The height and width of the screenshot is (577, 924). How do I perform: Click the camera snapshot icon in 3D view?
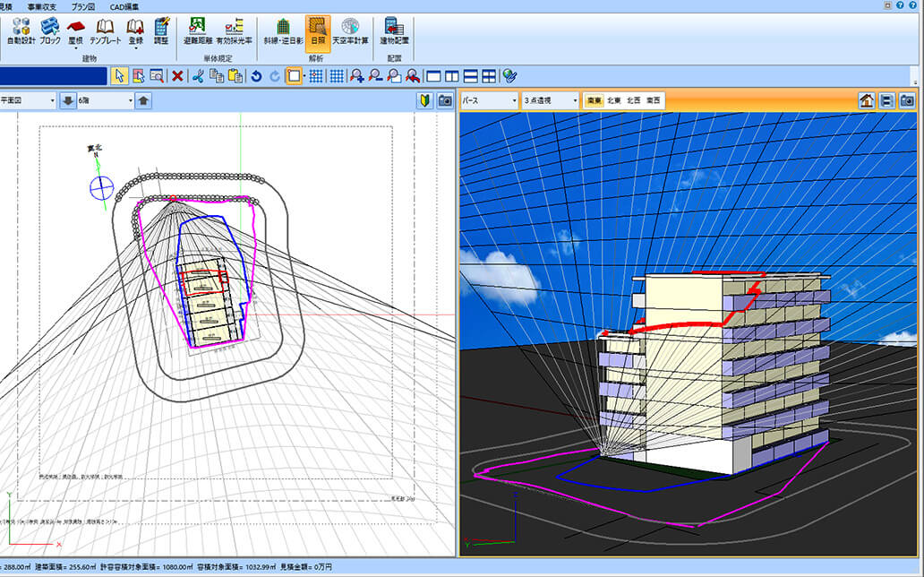pyautogui.click(x=907, y=101)
